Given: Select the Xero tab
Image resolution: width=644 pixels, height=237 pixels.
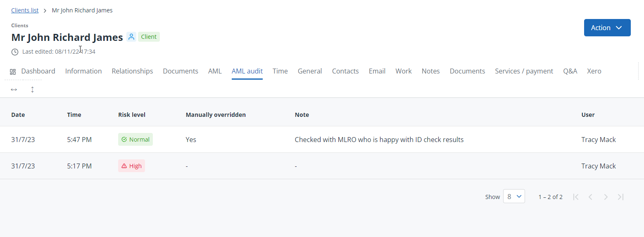Looking at the screenshot, I should [594, 71].
